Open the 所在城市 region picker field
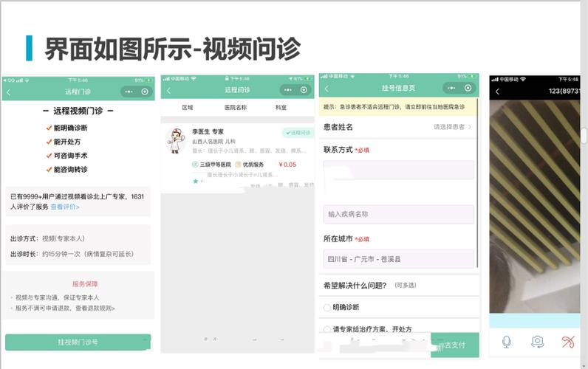 [x=398, y=259]
